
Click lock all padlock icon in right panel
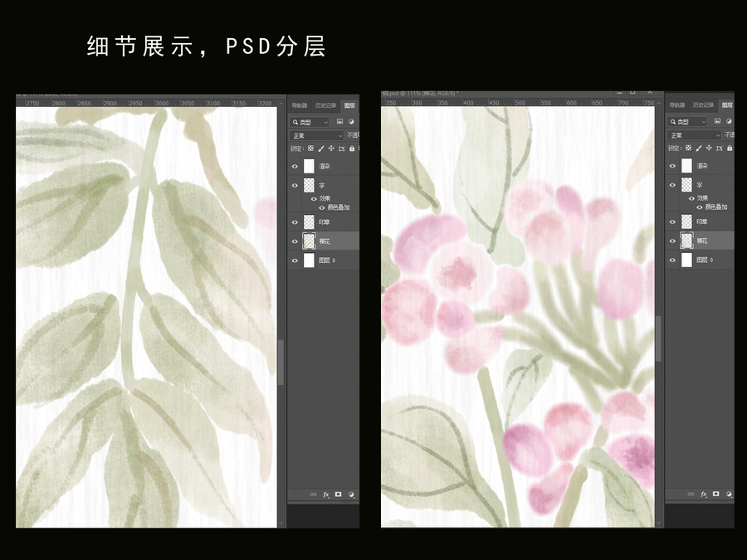[x=730, y=149]
